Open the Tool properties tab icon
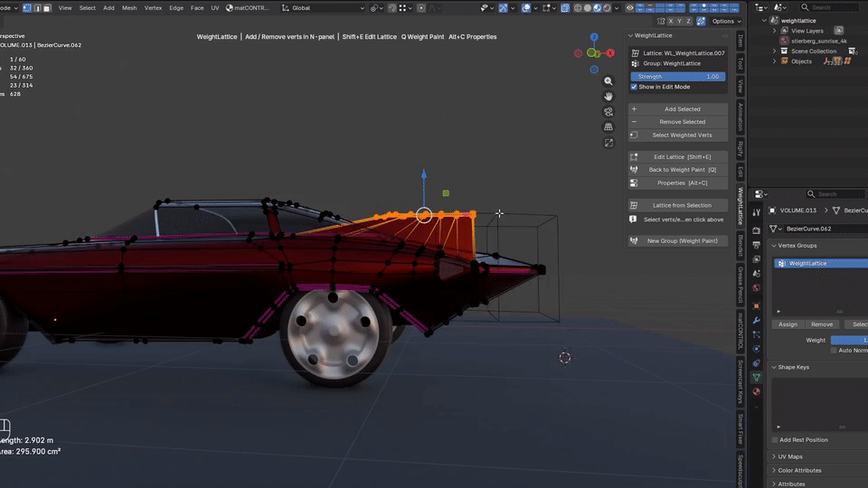This screenshot has width=868, height=488. click(757, 212)
